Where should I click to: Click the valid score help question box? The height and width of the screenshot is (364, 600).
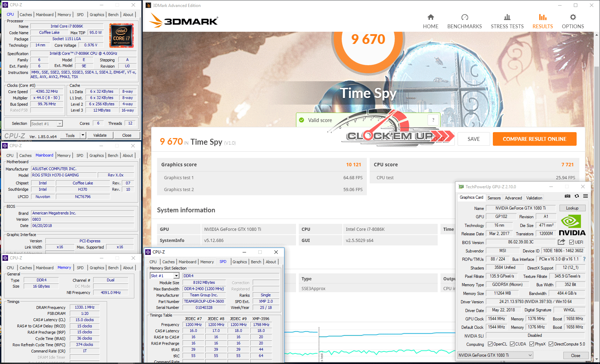[x=433, y=120]
